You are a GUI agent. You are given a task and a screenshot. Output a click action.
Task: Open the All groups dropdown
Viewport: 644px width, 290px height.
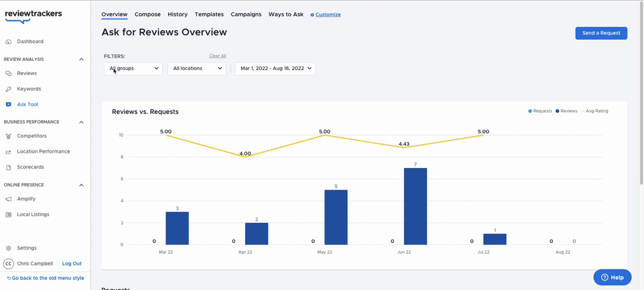(x=133, y=69)
